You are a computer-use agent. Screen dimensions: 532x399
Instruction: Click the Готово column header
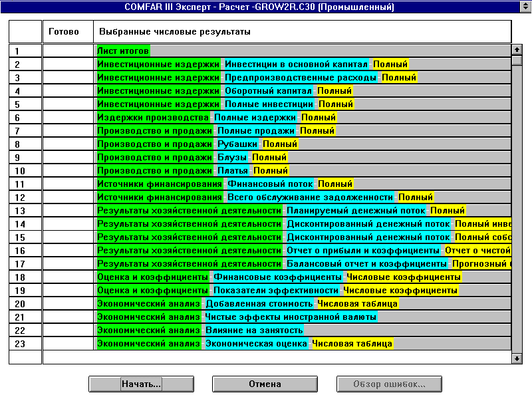(x=68, y=31)
